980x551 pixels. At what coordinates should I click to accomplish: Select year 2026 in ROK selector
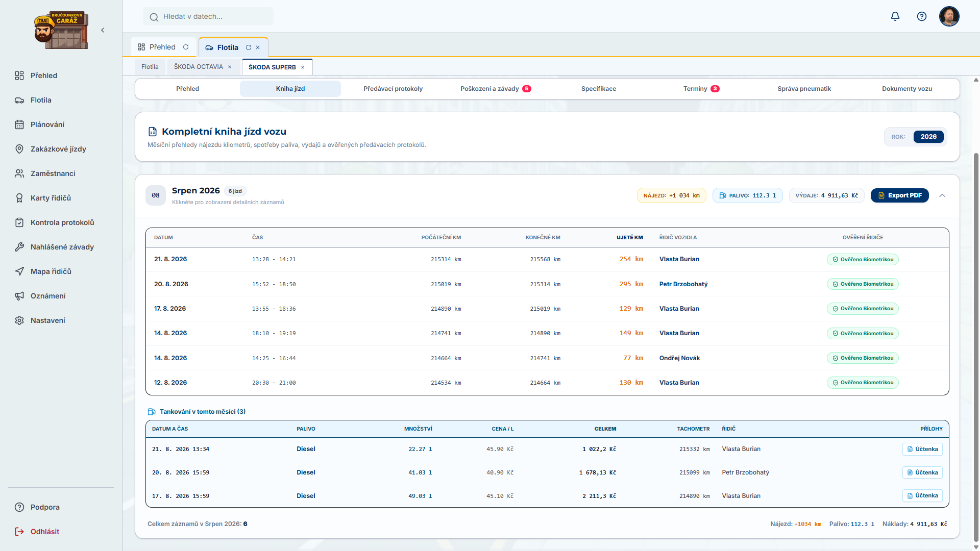928,137
